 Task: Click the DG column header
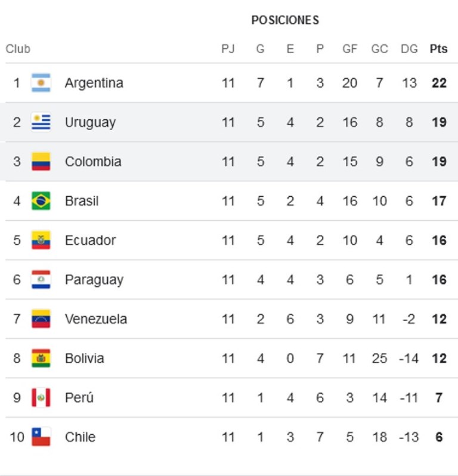[x=409, y=49]
